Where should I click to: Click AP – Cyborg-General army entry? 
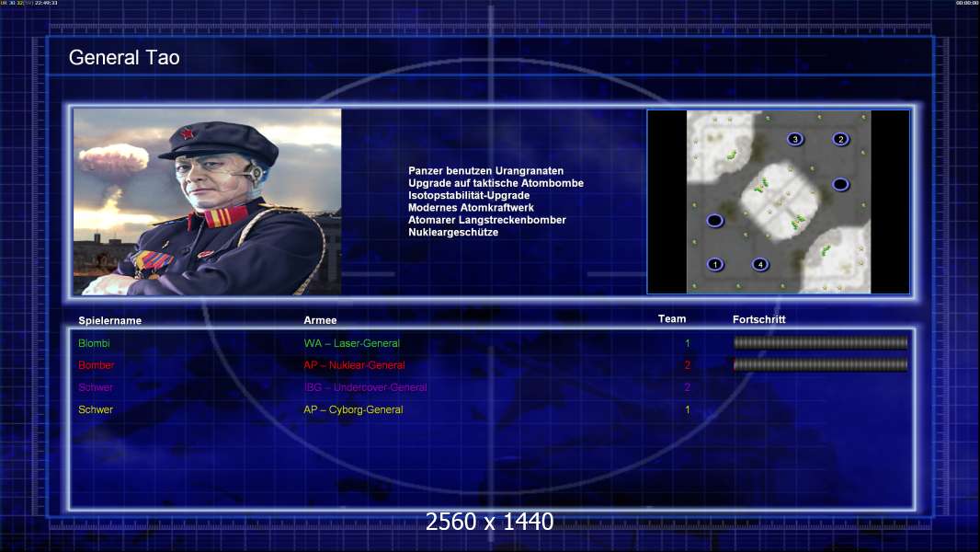353,409
